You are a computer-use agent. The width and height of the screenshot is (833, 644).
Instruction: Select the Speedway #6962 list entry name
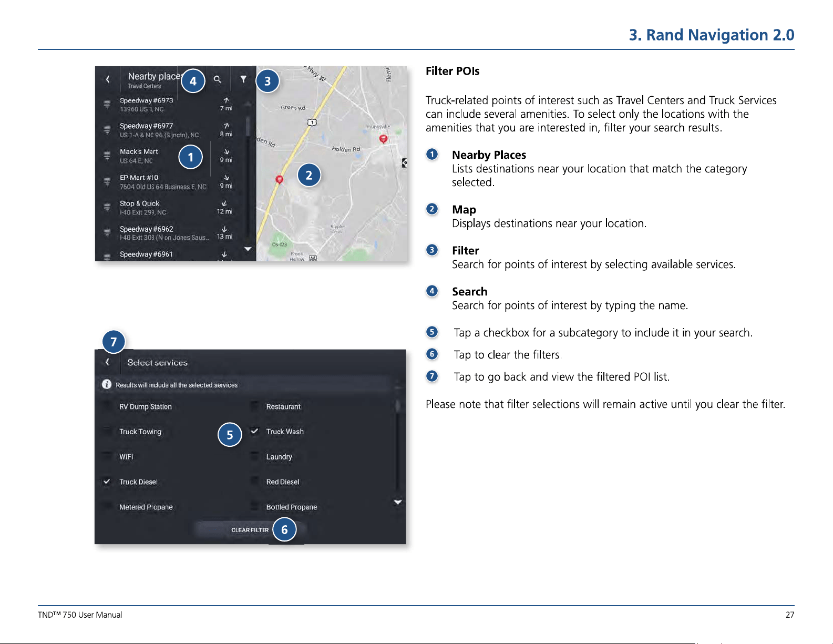pyautogui.click(x=146, y=229)
